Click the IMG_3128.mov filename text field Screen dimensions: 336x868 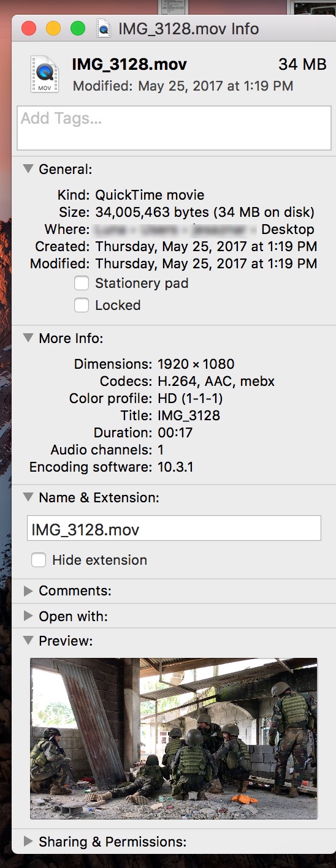point(174,528)
